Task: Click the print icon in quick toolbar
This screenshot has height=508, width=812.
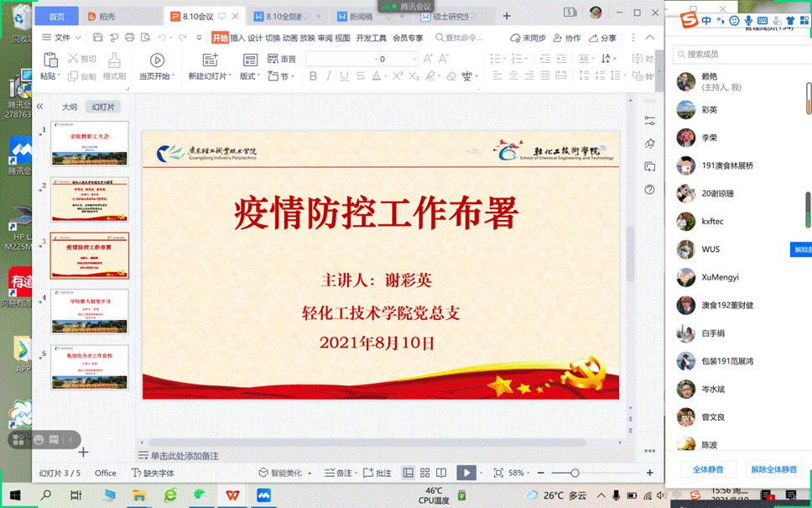Action: [x=129, y=38]
